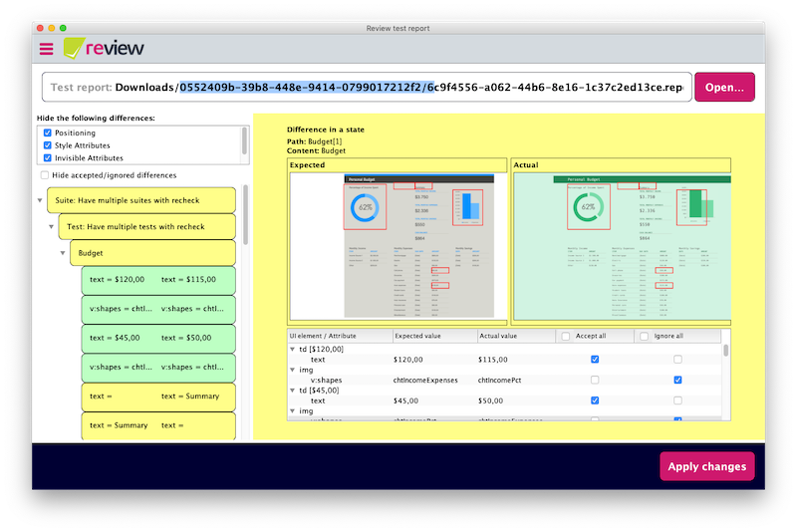Image resolution: width=797 pixels, height=532 pixels.
Task: Click the Actual screenshot thumbnail
Action: (622, 246)
